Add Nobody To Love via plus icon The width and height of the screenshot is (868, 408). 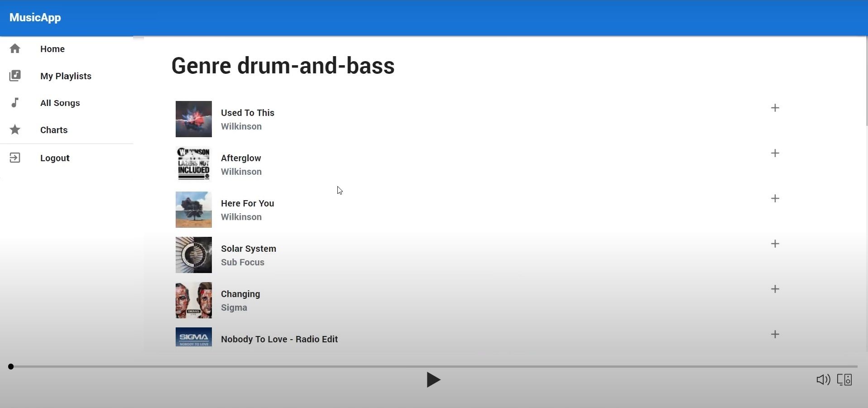[x=775, y=334]
